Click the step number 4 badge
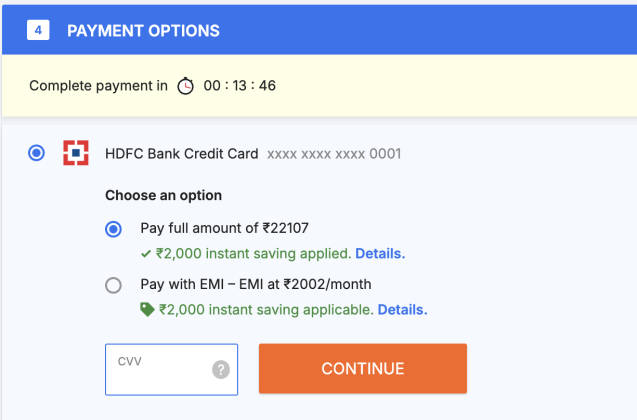637x420 pixels. [x=38, y=30]
